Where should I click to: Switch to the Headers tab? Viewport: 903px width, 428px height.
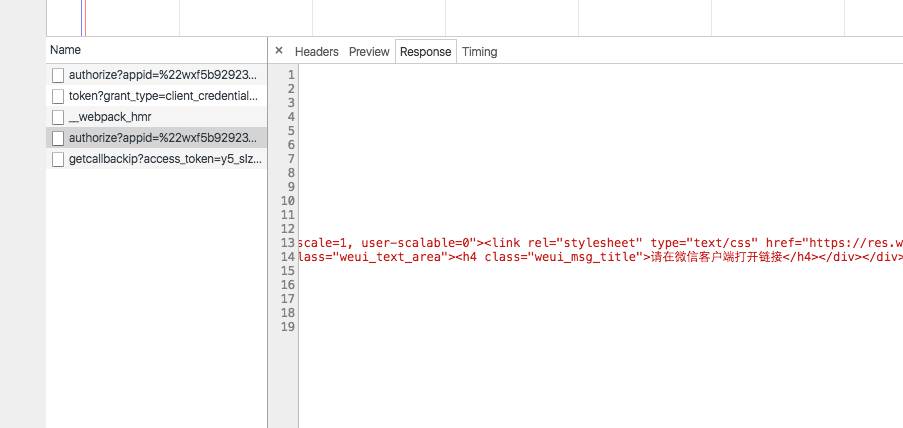coord(316,52)
